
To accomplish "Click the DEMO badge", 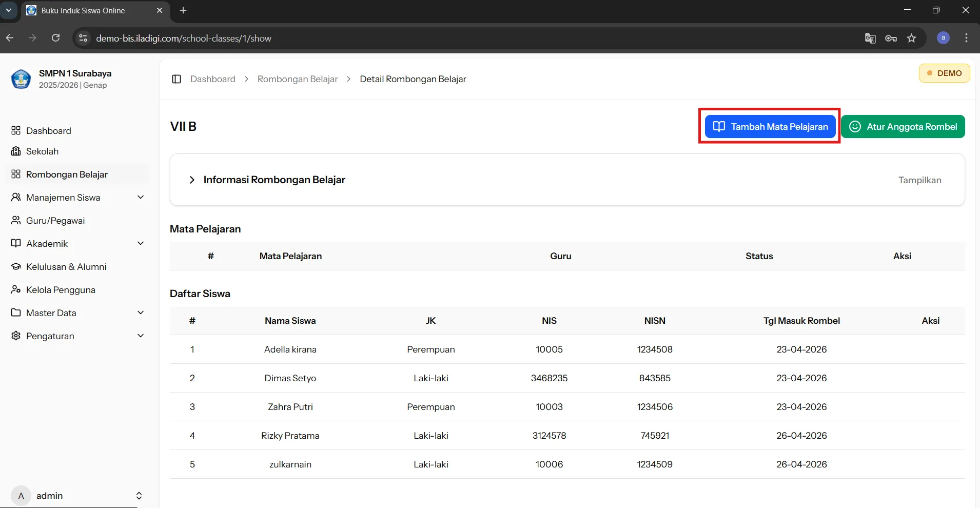I will click(944, 73).
